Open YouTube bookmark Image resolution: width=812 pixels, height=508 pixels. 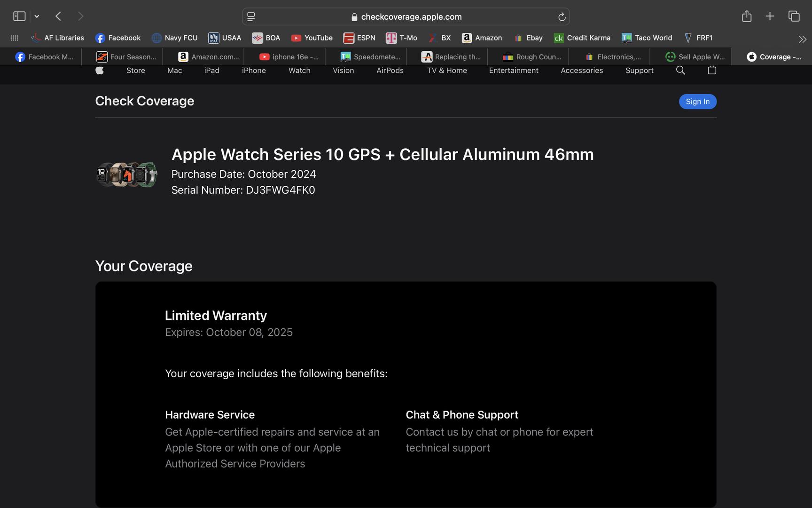(x=312, y=38)
